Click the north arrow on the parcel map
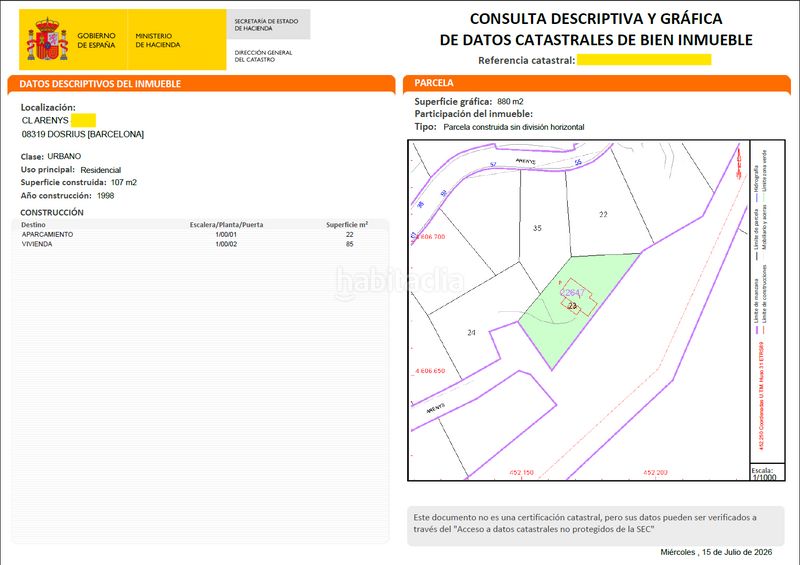800x565 pixels. tap(738, 162)
